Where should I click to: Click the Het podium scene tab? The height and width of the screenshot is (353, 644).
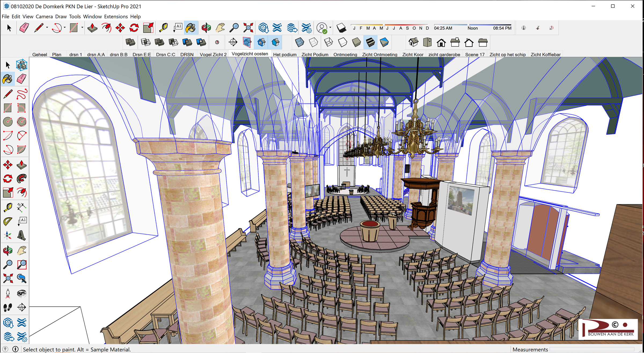coord(284,54)
